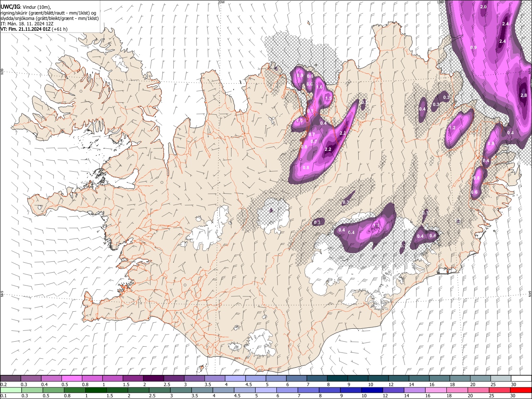
Task: Click the dark teal snow swatch between 8 and 9
Action: click(337, 379)
